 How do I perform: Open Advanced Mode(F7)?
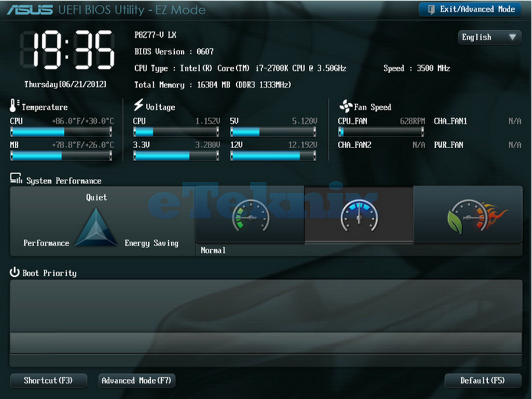pos(136,380)
